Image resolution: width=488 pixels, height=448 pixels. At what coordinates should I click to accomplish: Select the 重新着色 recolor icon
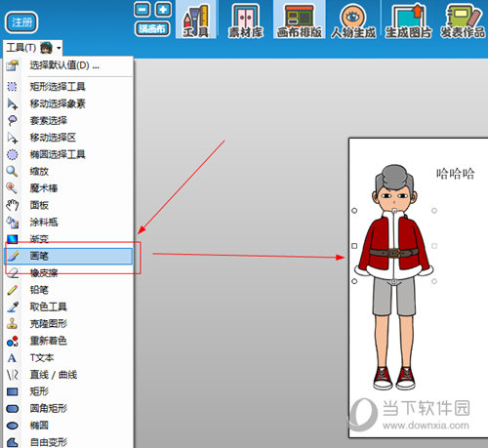click(13, 341)
